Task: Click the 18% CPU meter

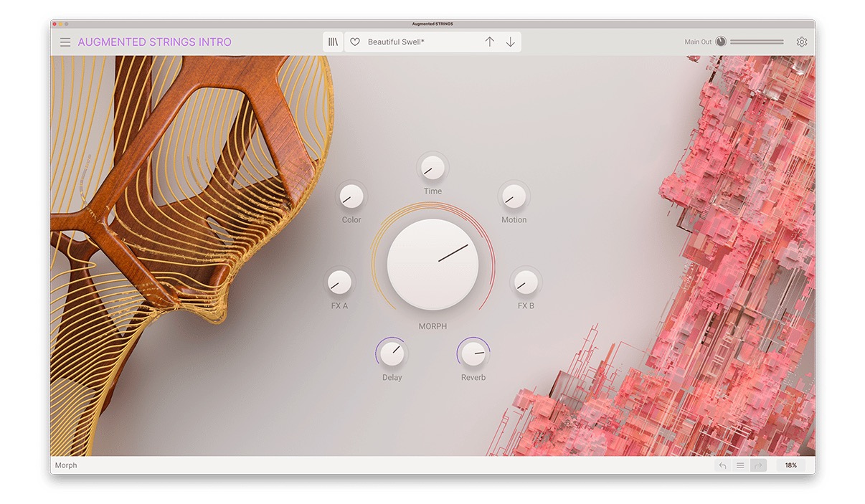Action: [790, 465]
